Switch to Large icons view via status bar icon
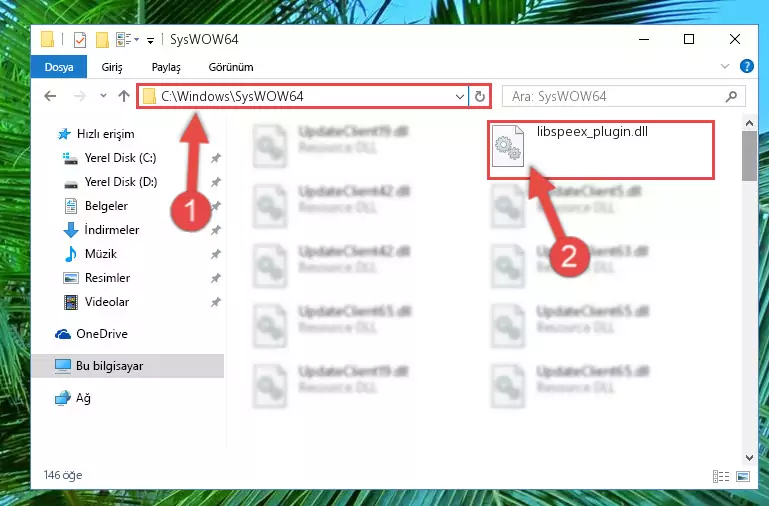The image size is (769, 506). (x=743, y=476)
